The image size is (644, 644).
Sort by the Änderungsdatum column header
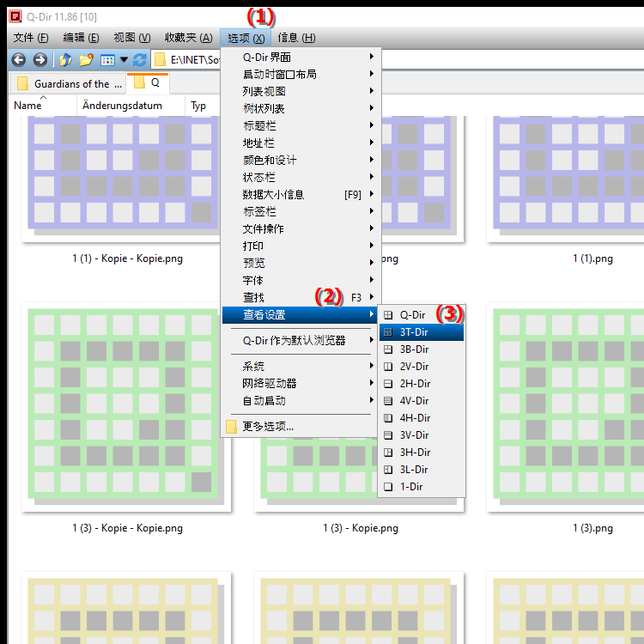point(131,106)
